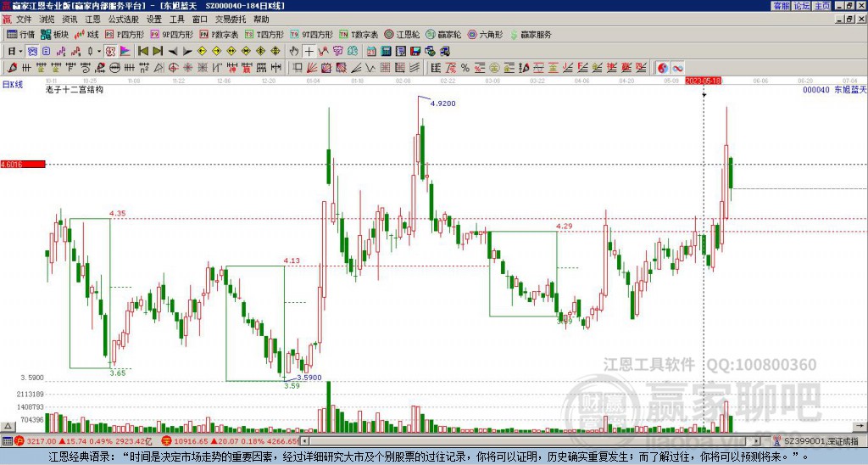
Task: Jump to last bar icon
Action: (158, 52)
